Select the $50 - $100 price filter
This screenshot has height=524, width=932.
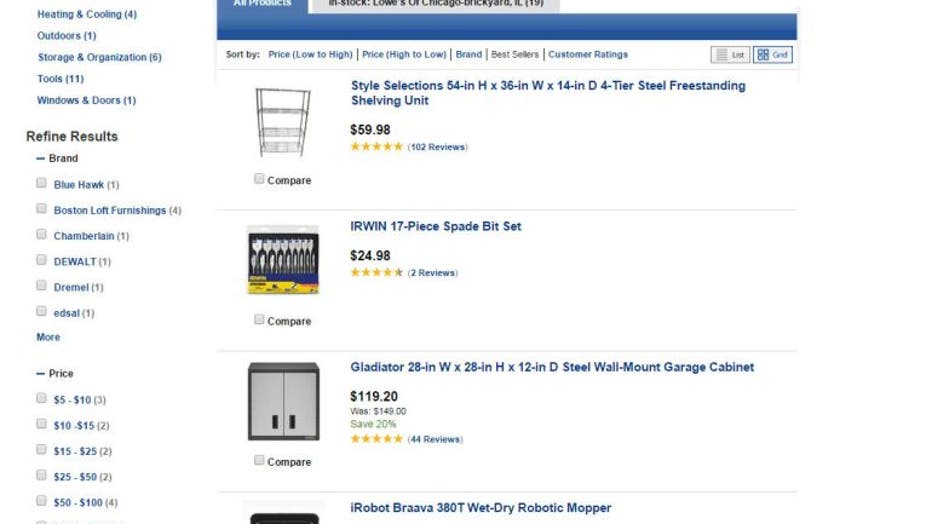(42, 501)
